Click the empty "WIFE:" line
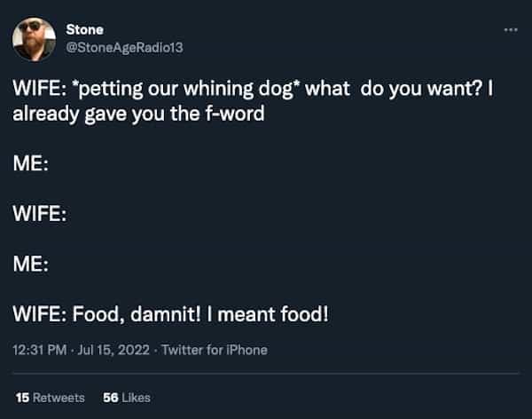This screenshot has width=532, height=419. click(x=40, y=214)
